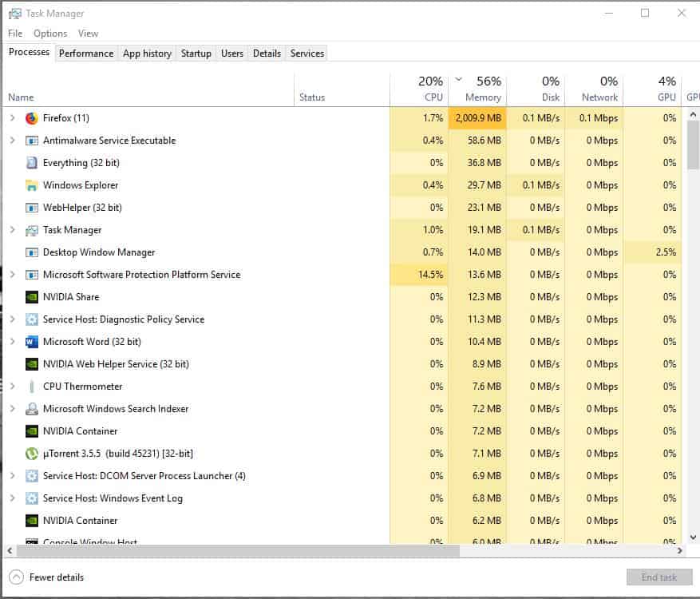The width and height of the screenshot is (700, 599).
Task: Open the View menu
Action: [x=88, y=34]
